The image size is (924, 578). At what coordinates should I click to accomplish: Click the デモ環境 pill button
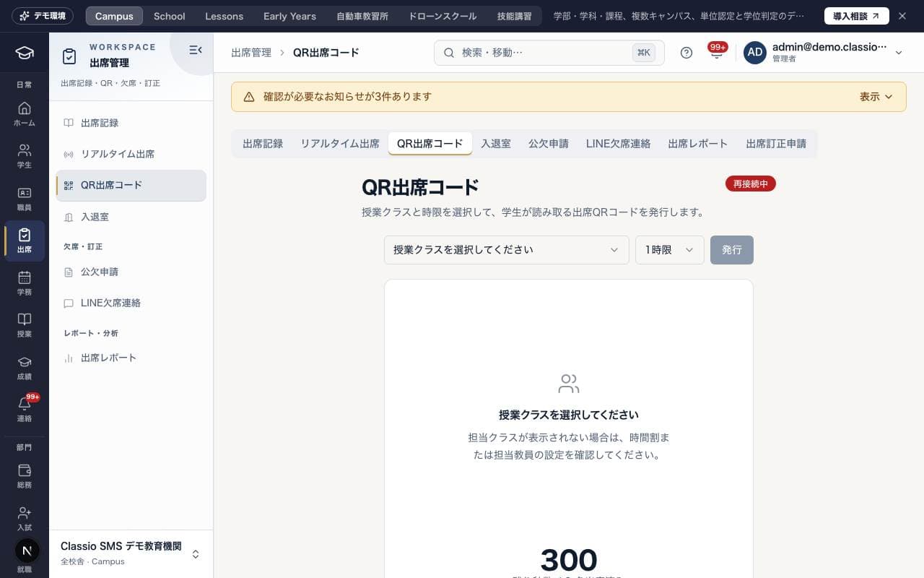(x=43, y=16)
